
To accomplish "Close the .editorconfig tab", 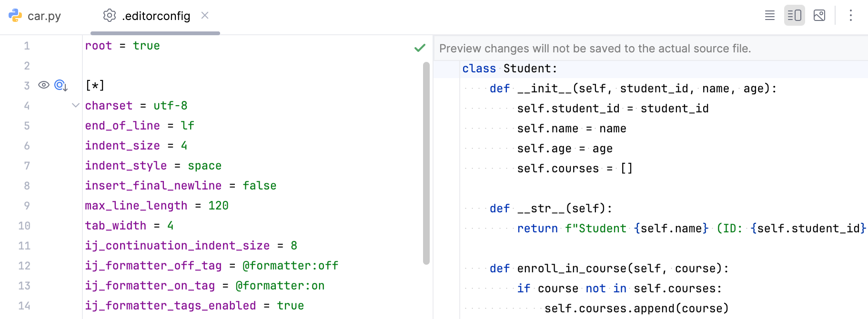I will pyautogui.click(x=205, y=15).
